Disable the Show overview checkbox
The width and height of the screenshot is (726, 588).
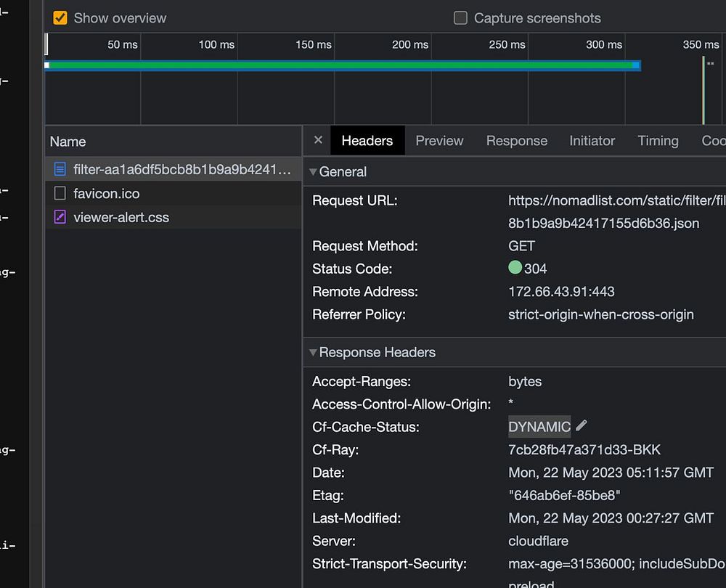pos(61,18)
